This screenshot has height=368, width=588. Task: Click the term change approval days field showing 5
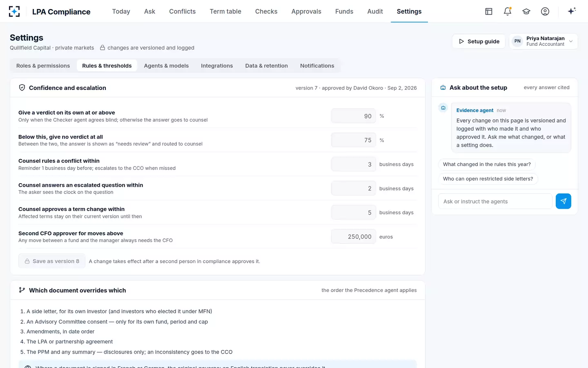coord(353,213)
